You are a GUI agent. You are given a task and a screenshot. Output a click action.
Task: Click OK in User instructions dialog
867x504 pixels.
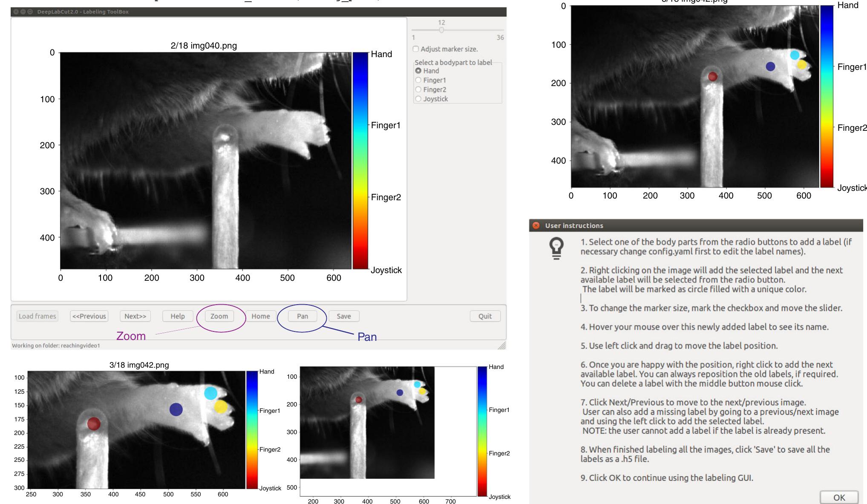(x=838, y=497)
